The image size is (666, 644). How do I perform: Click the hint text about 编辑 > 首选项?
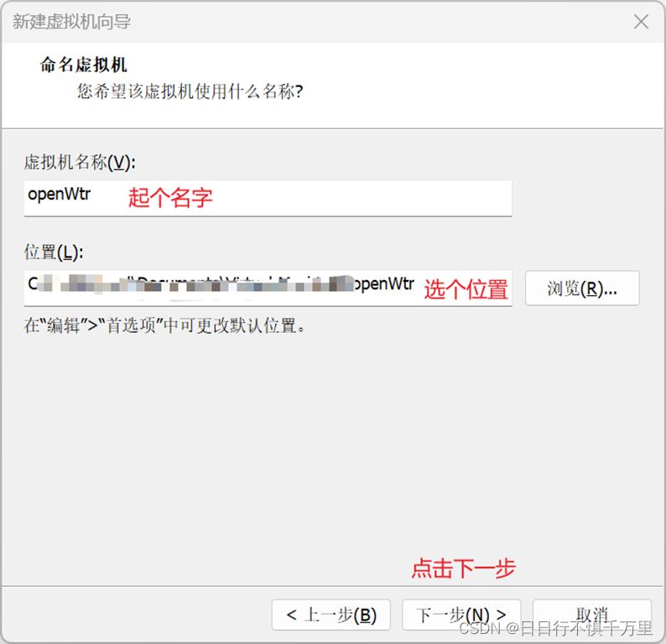pyautogui.click(x=165, y=325)
